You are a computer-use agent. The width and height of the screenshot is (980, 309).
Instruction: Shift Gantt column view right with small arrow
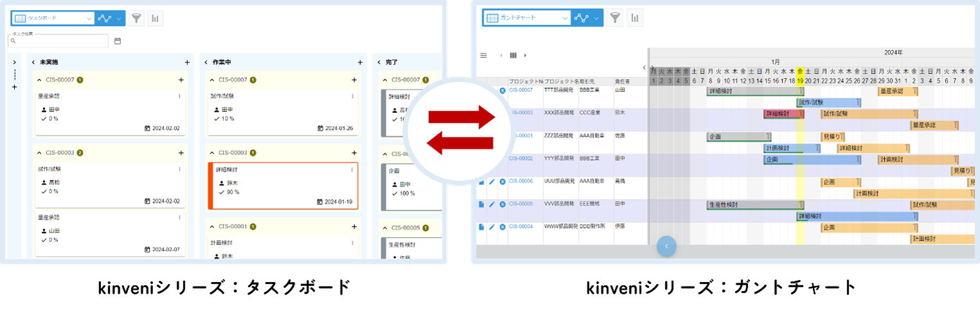(x=525, y=55)
